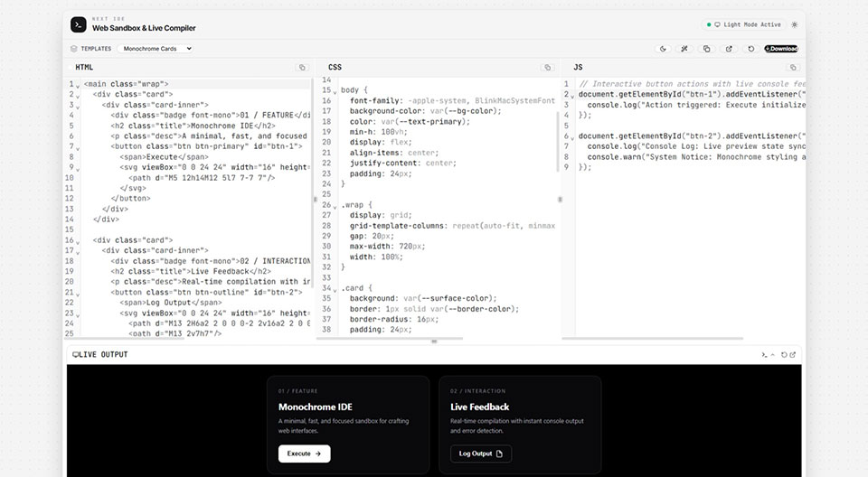Click the '01 / FEATURE' badge in preview
Viewport: 868px width, 477px height.
click(297, 391)
